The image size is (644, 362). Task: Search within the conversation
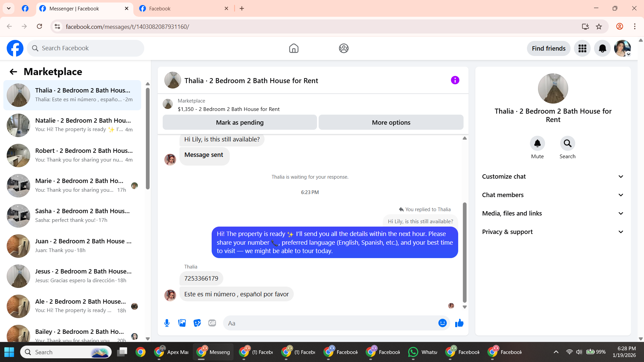[x=567, y=143]
